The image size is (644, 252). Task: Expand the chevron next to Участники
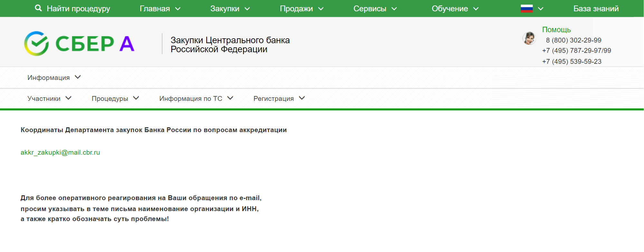(x=68, y=98)
